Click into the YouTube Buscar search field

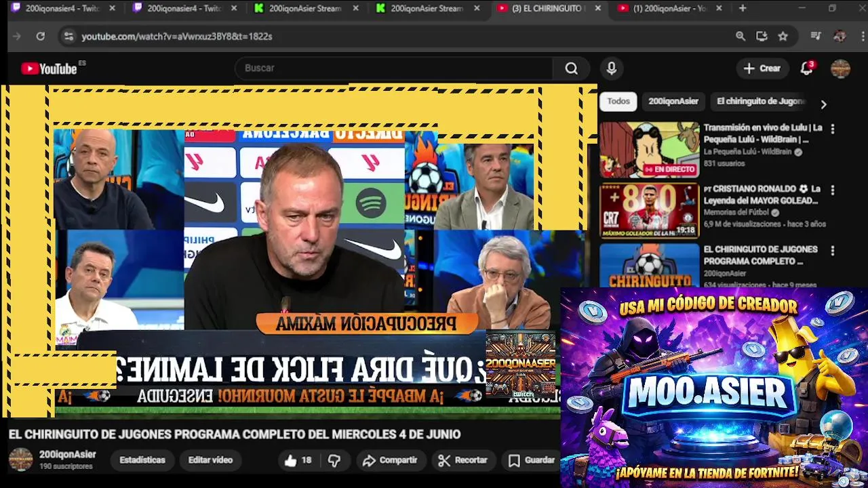(x=393, y=68)
